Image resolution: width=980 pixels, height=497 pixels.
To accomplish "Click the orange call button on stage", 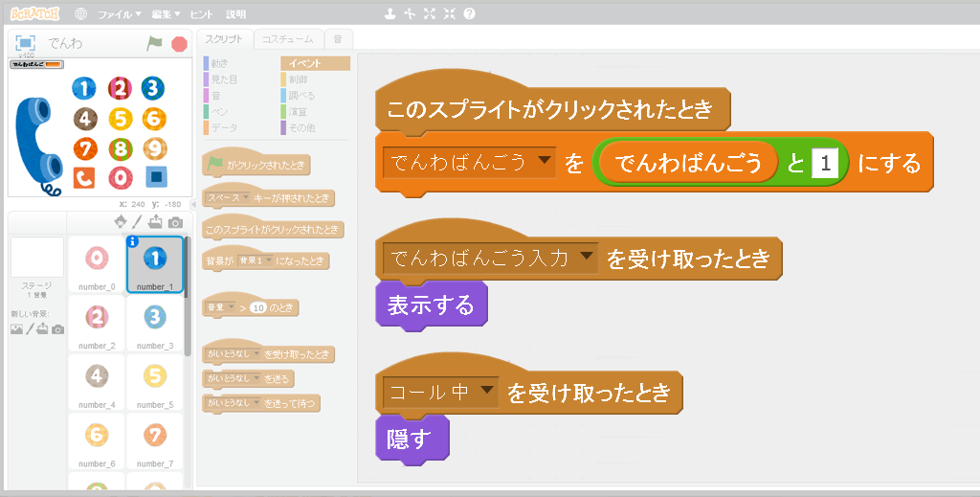I will point(84,177).
